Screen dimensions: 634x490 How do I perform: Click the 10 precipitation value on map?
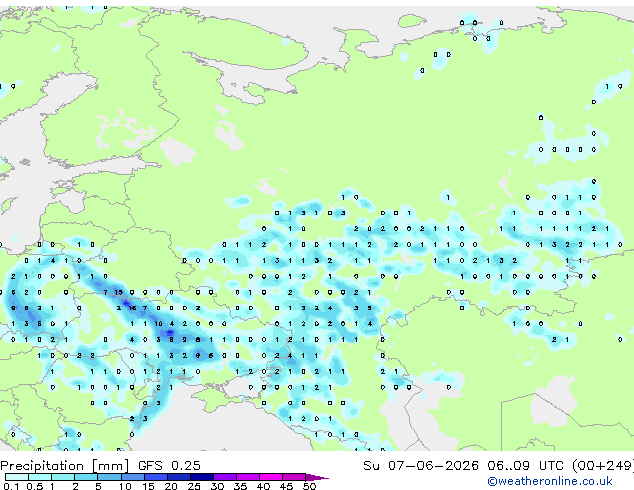(158, 324)
